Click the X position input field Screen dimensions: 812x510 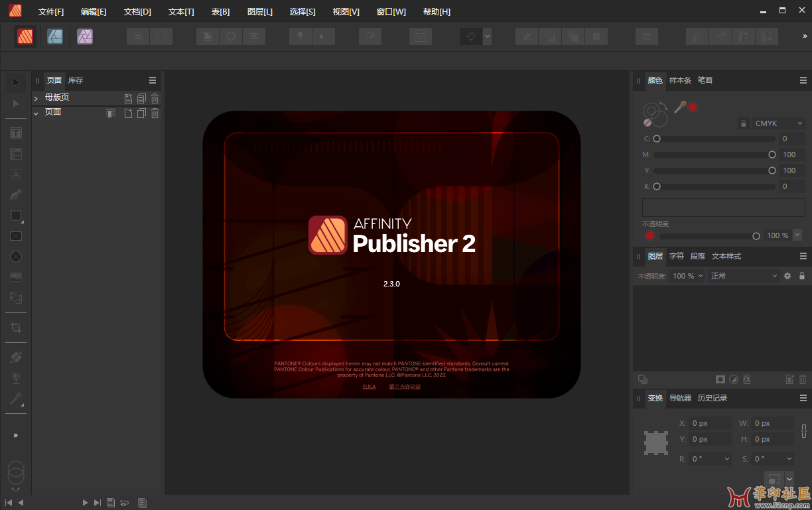click(x=710, y=423)
